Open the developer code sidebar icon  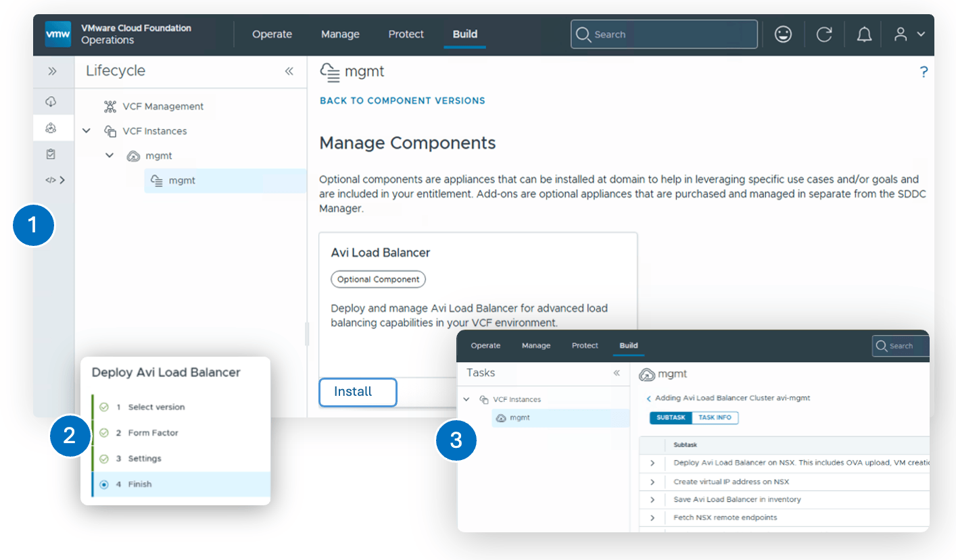(55, 180)
